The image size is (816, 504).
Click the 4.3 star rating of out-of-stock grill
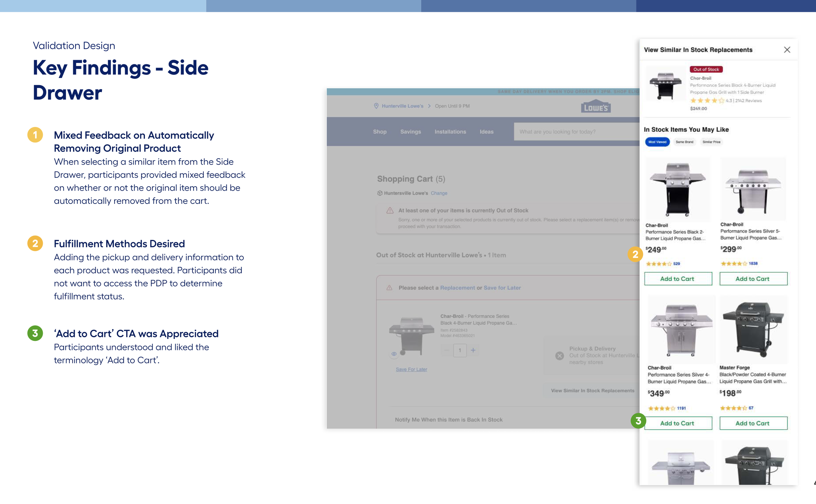(x=707, y=100)
